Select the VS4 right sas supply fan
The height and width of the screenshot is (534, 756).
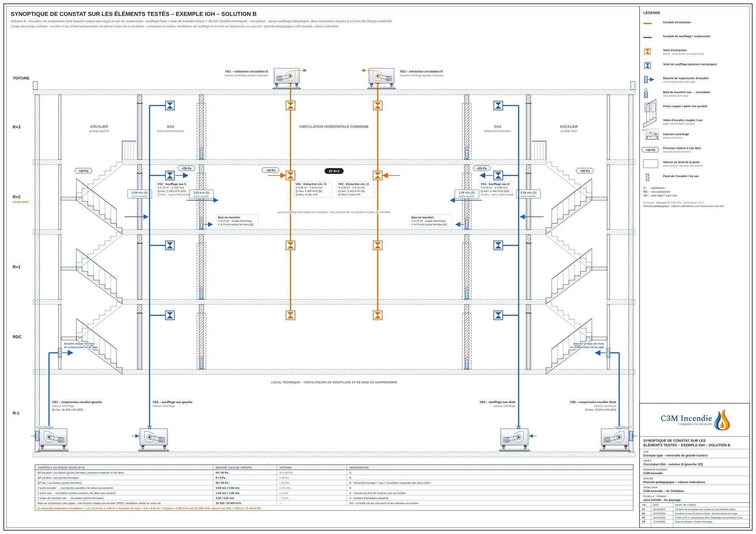[514, 439]
